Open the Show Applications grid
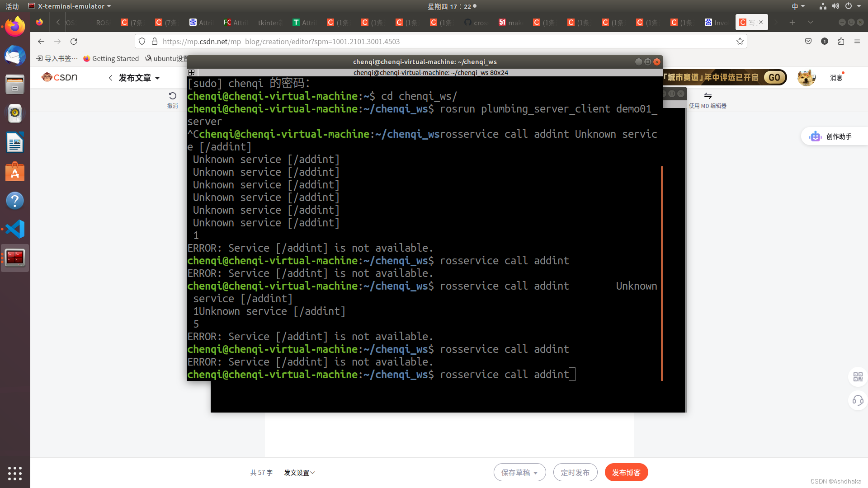This screenshot has height=488, width=868. click(x=15, y=473)
